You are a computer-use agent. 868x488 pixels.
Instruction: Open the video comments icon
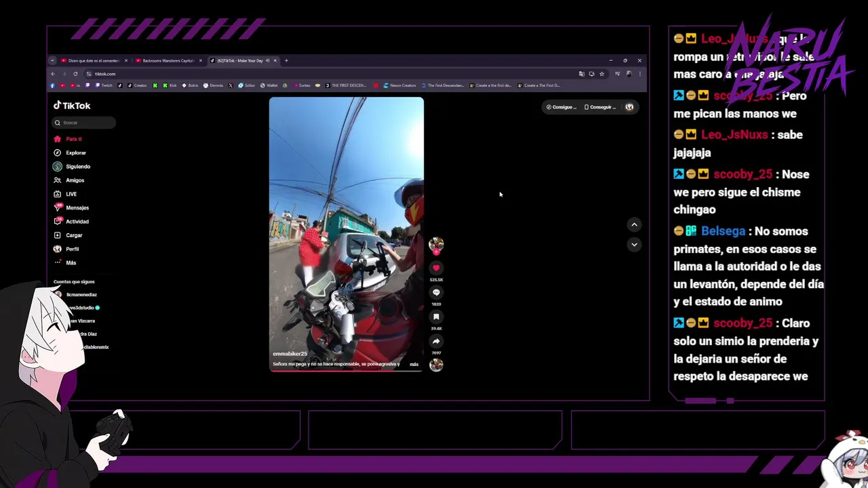point(436,293)
